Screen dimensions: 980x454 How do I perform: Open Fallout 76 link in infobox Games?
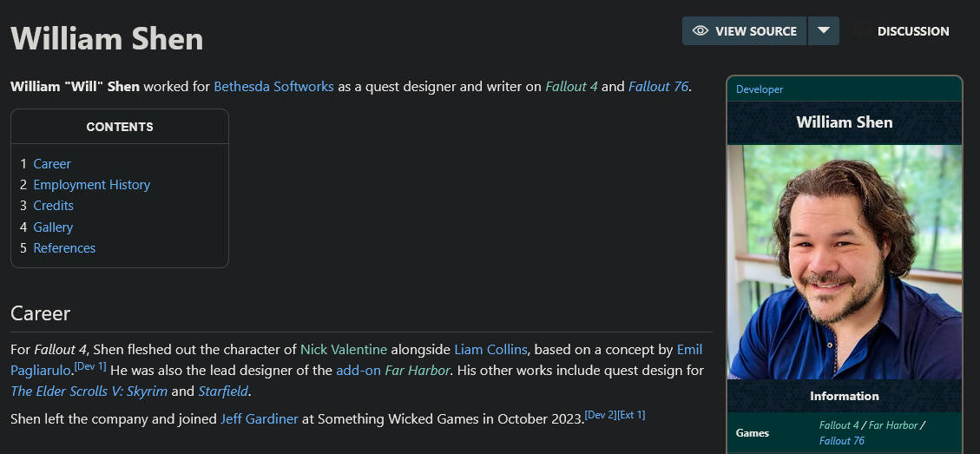841,441
